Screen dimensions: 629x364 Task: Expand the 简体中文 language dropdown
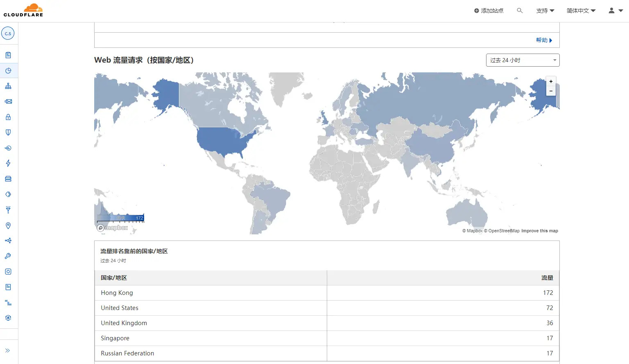tap(581, 11)
